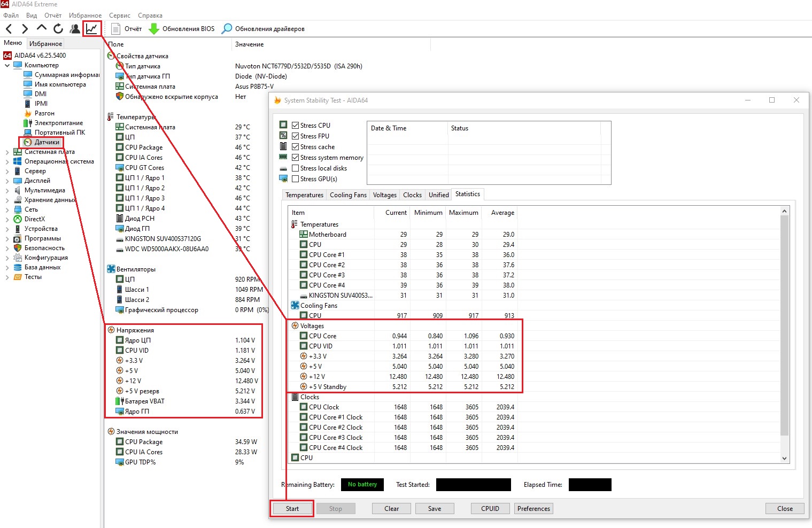Click the Average column header
This screenshot has height=528, width=812.
(x=500, y=213)
